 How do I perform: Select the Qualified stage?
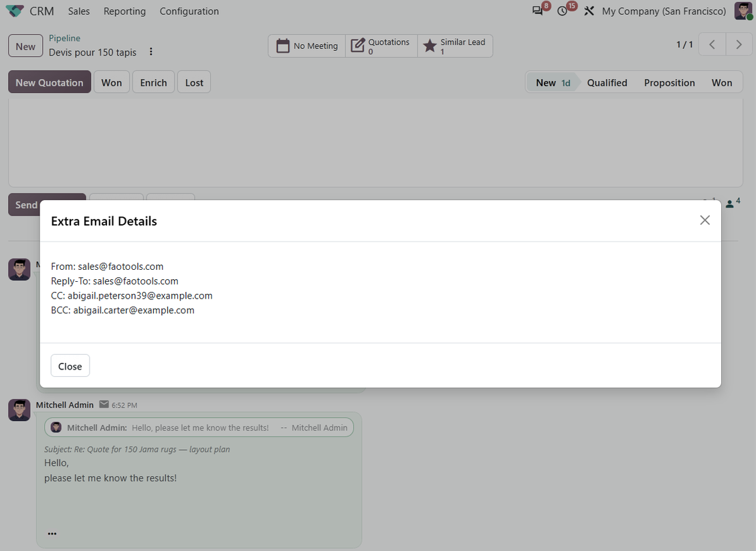(607, 82)
